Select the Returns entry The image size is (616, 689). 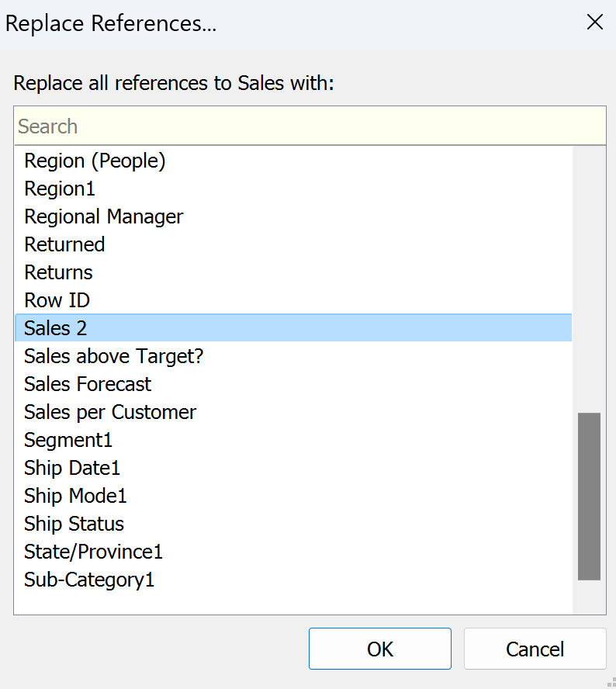point(58,272)
